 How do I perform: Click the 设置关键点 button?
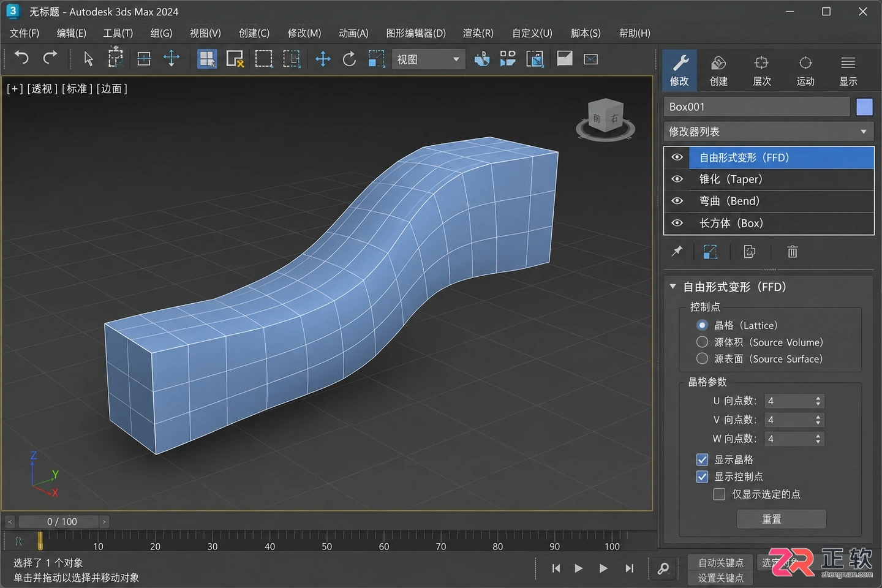tap(721, 578)
